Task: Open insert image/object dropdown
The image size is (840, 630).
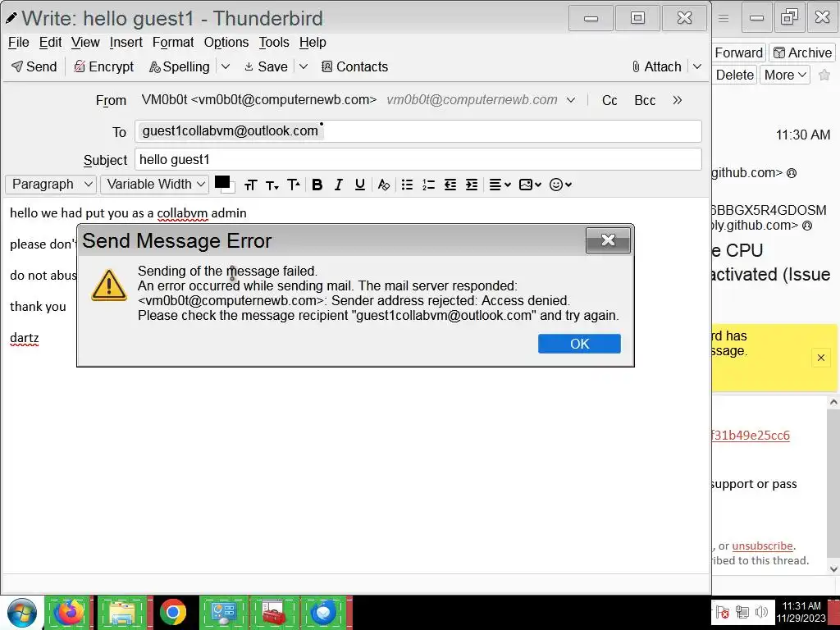Action: [x=531, y=185]
